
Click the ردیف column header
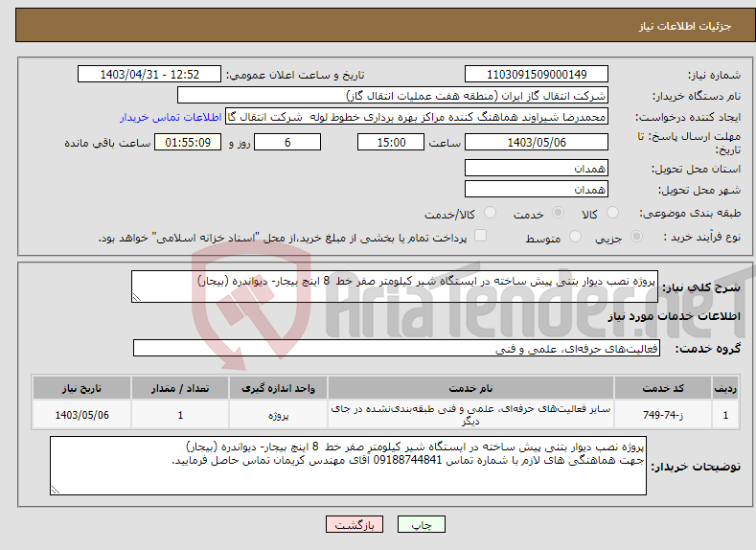[725, 388]
